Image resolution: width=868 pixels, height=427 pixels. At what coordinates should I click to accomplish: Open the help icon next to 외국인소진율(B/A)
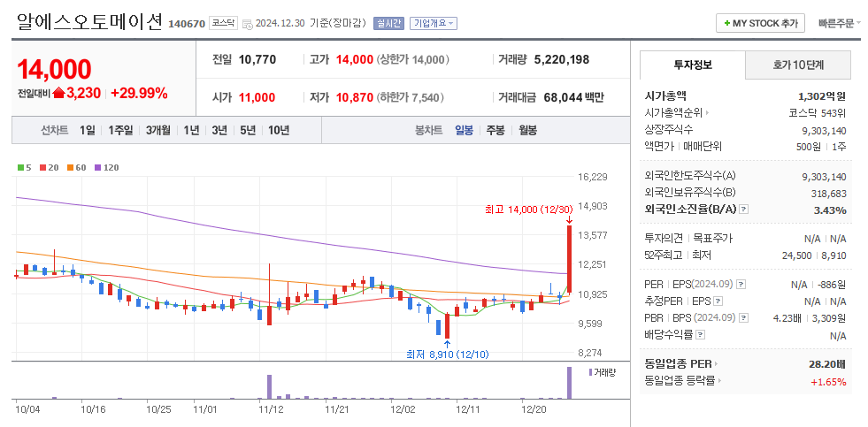[744, 210]
